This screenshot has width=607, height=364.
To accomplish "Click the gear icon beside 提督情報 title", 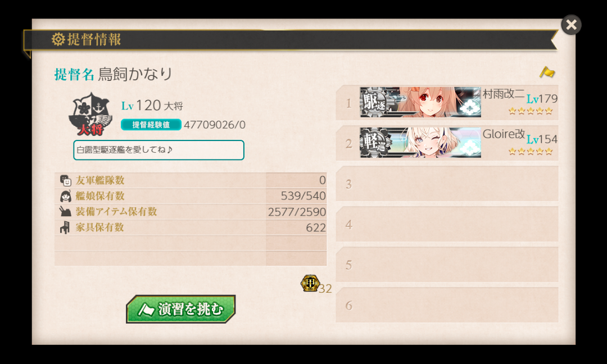I will pyautogui.click(x=58, y=39).
